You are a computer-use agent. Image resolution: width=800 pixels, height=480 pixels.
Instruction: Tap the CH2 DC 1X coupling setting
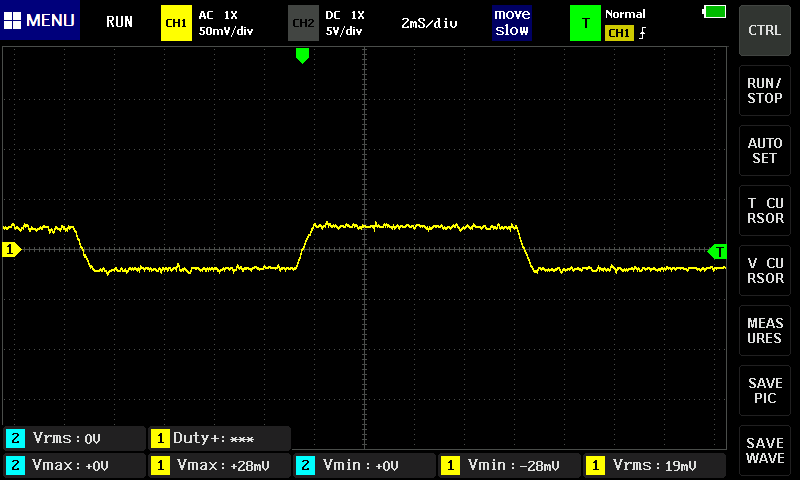pyautogui.click(x=345, y=15)
